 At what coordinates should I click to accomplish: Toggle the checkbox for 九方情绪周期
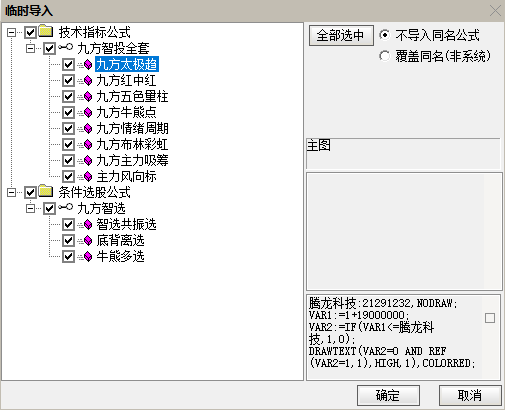pyautogui.click(x=68, y=128)
